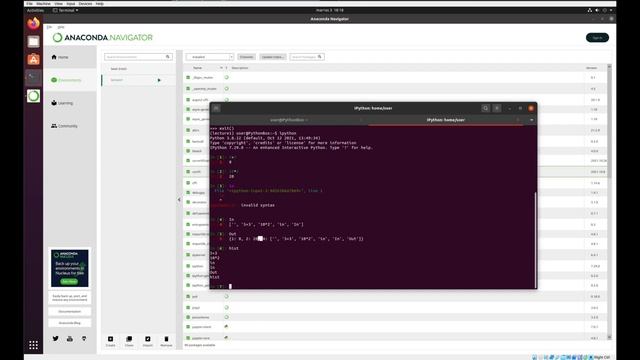Open Firefox from the Ubuntu dock

33,23
